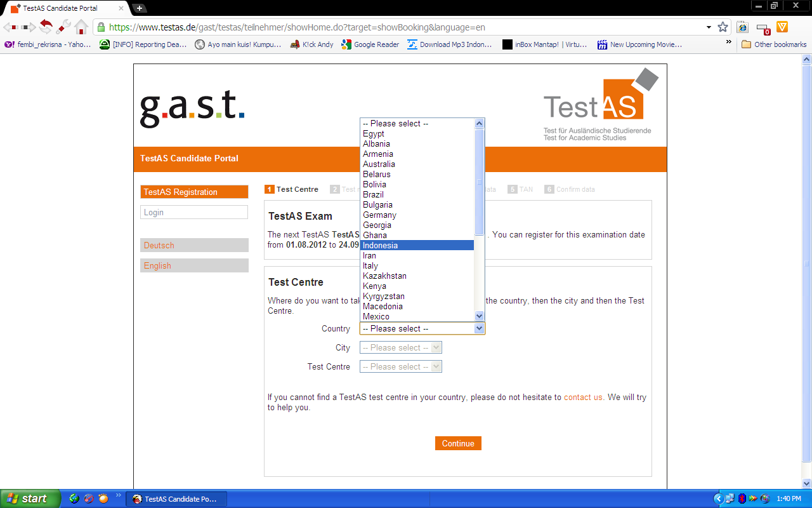Image resolution: width=812 pixels, height=508 pixels.
Task: Open the fembi_rekrisna Yahoo bookmark
Action: [x=48, y=44]
